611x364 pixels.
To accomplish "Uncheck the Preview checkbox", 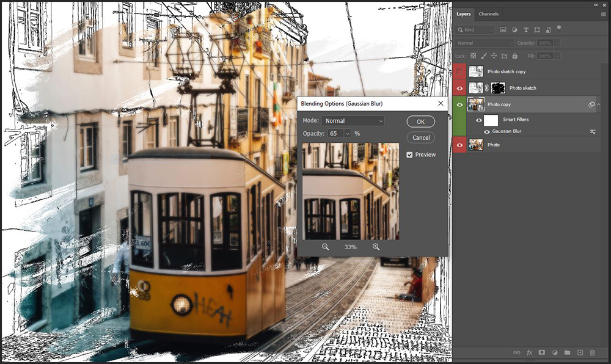I will click(409, 155).
